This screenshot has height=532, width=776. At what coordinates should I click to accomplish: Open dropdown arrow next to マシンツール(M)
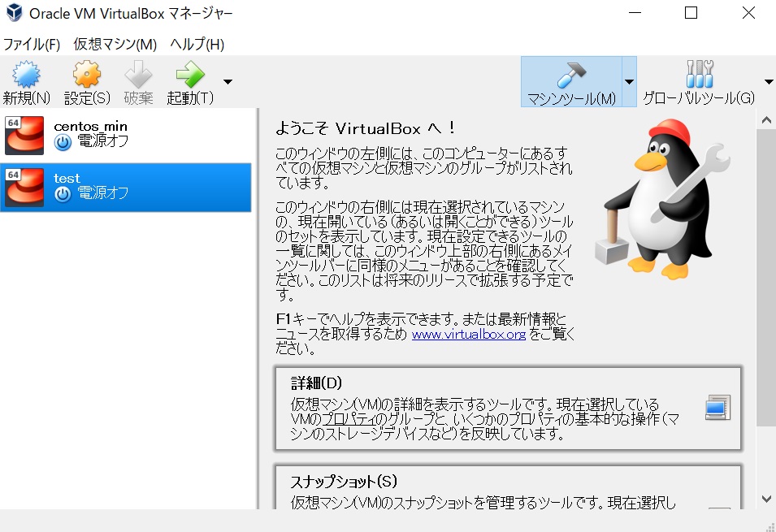coord(629,82)
